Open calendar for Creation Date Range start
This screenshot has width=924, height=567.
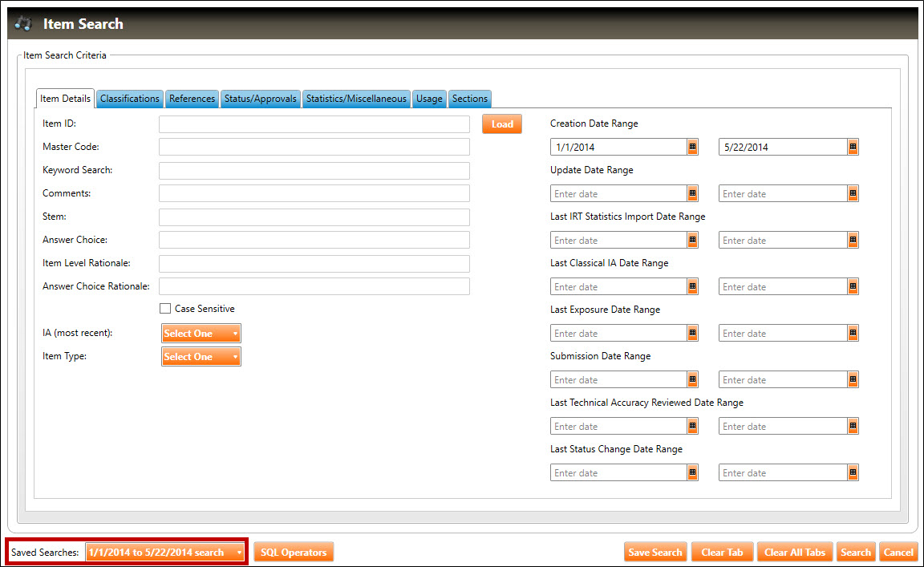(x=692, y=147)
